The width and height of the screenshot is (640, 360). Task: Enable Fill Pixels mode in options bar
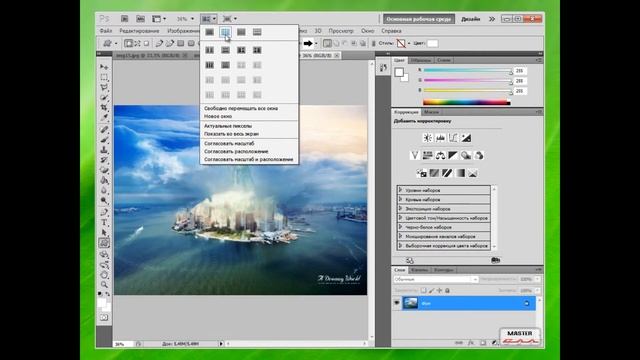tap(146, 43)
